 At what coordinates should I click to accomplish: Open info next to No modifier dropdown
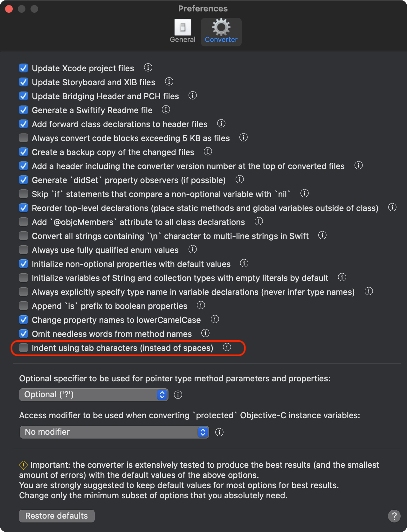(x=219, y=432)
